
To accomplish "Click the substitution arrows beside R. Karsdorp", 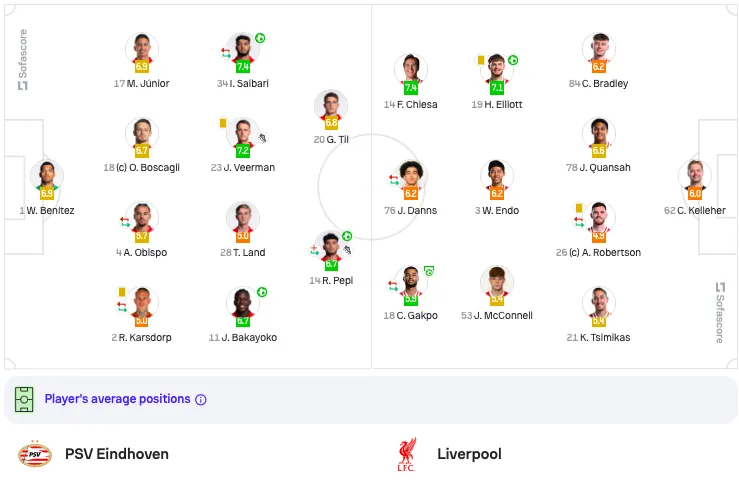I will pos(122,307).
